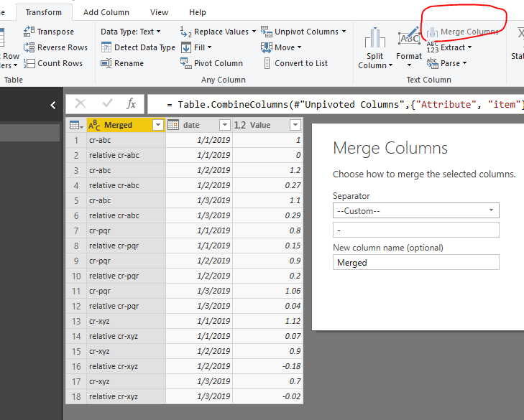Viewport: 524px width, 420px height.
Task: Select the date column header
Action: pos(199,125)
